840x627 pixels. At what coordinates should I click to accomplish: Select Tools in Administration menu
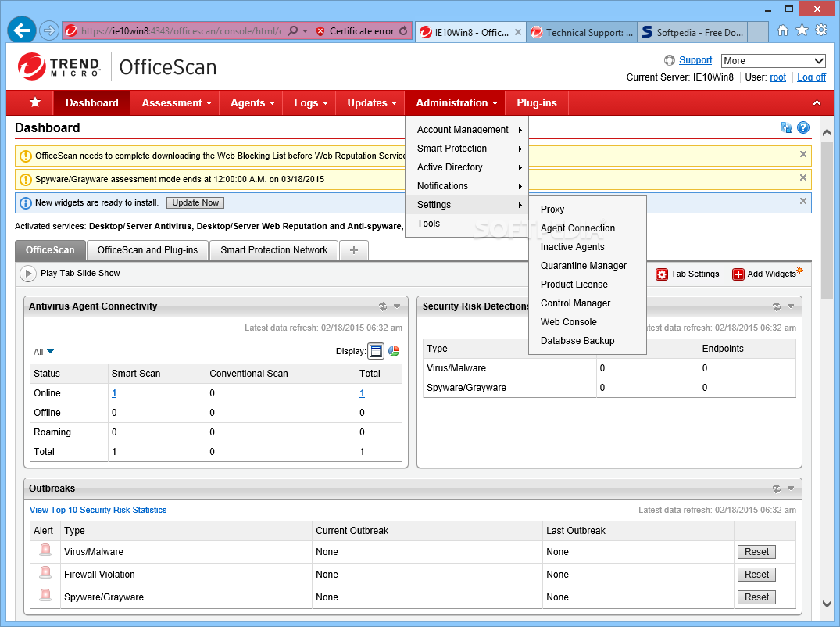(467, 224)
